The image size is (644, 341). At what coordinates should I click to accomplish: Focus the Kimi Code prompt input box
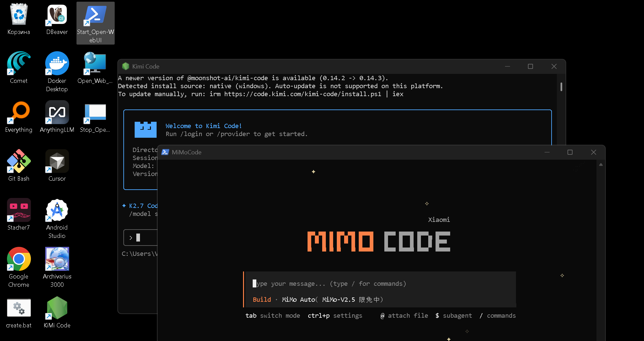pyautogui.click(x=140, y=238)
